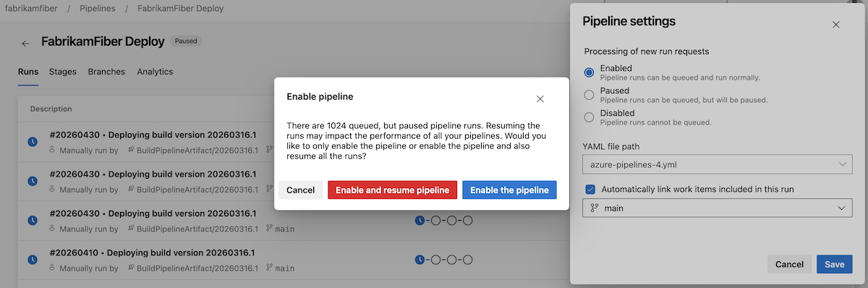Toggle Automatically link work items checkbox
The image size is (868, 288).
coord(590,189)
